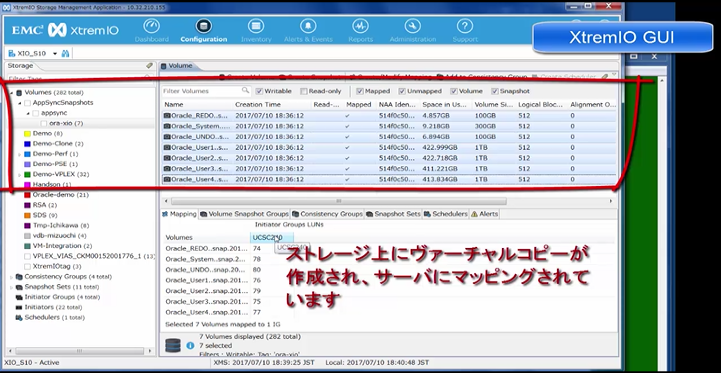Image resolution: width=721 pixels, height=373 pixels.
Task: Click the snapshot icon of Oracle_User1 row
Action: (167, 147)
